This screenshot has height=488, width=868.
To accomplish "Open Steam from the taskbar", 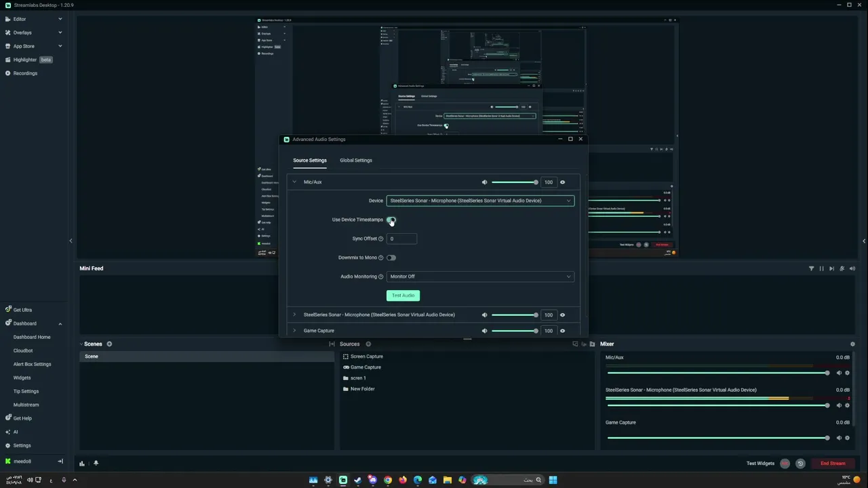I will pyautogui.click(x=358, y=480).
